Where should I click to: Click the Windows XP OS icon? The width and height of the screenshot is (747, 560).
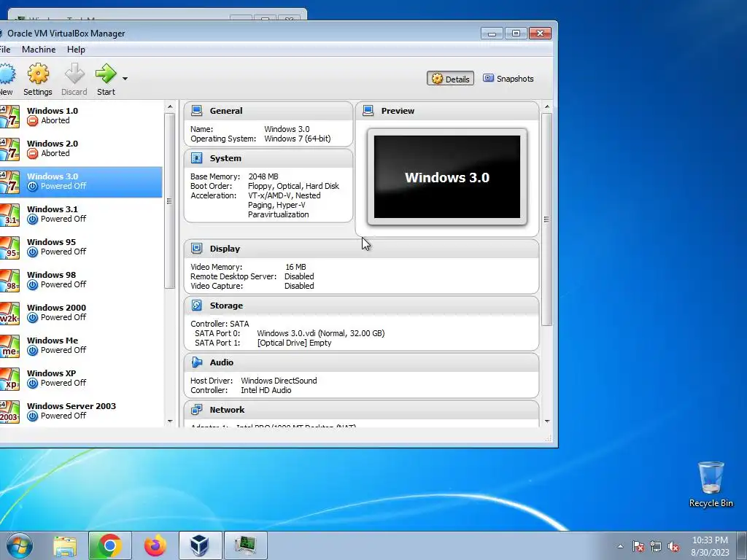[x=9, y=379]
